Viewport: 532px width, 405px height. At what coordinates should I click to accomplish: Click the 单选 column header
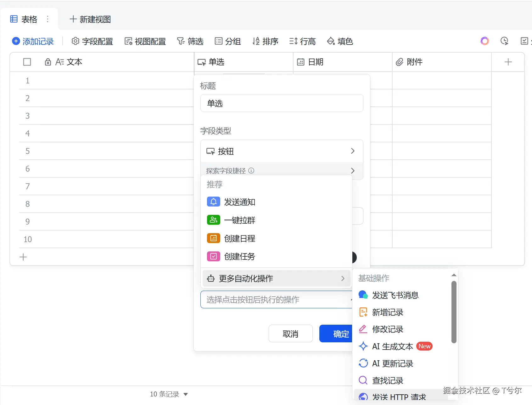click(244, 62)
